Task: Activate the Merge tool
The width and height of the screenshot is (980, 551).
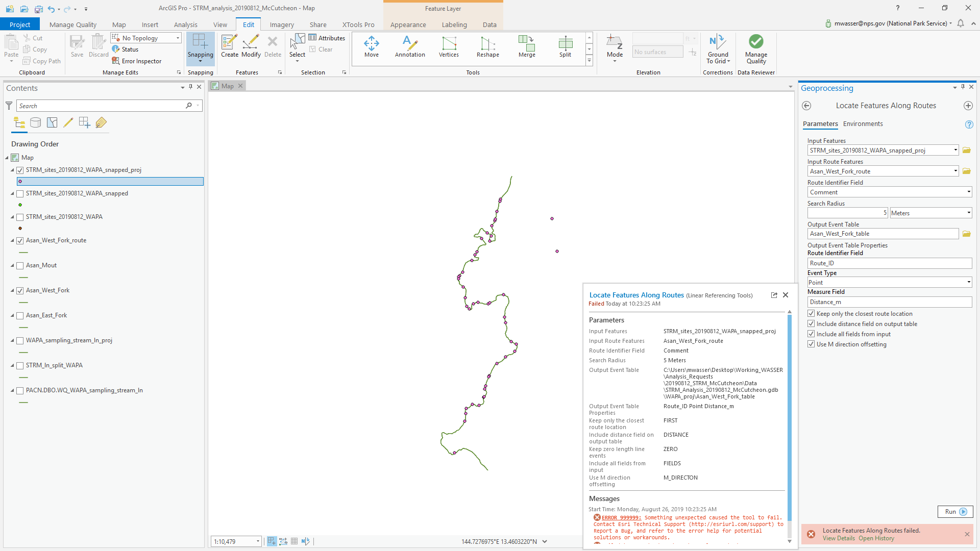Action: tap(527, 46)
